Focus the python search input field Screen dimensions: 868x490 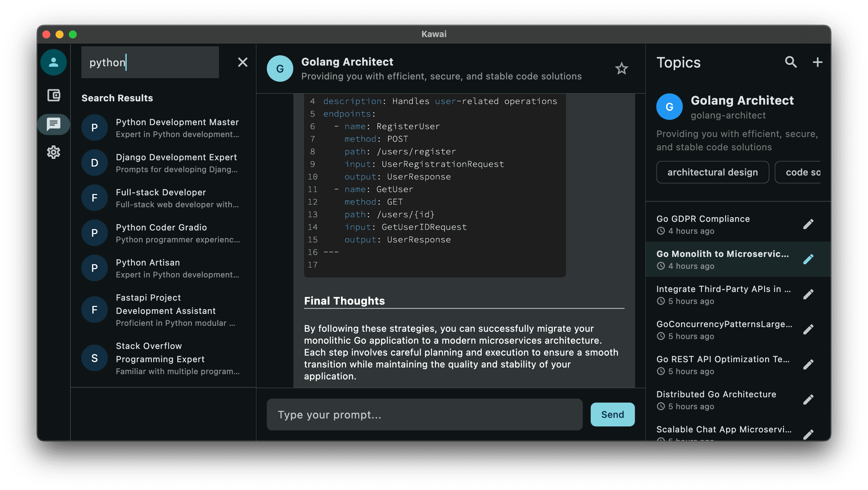tap(150, 62)
